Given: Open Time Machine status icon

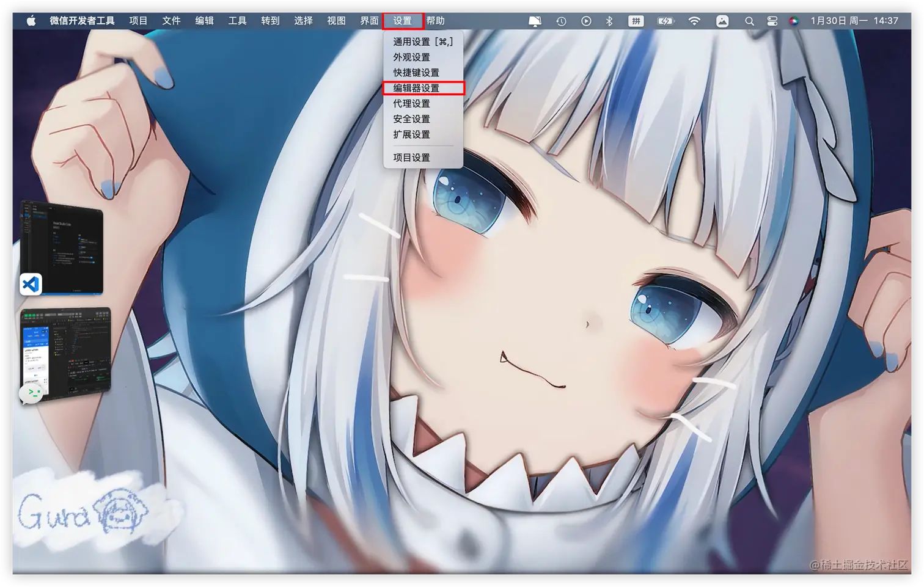Looking at the screenshot, I should tap(561, 21).
